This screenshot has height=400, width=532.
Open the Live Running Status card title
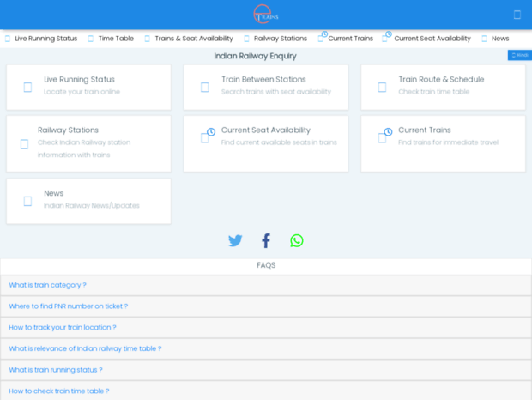pos(80,79)
